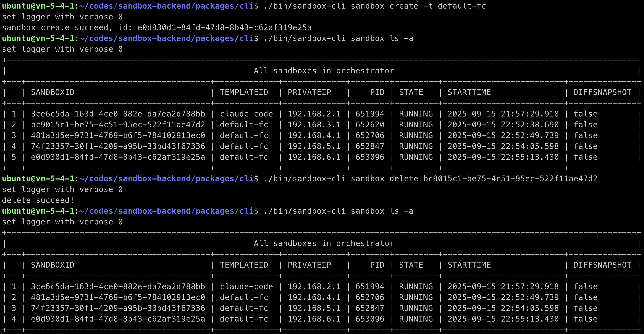Click start time 2025-09-15 22:52:38.690
Viewport: 644px width, 334px height.
(503, 124)
